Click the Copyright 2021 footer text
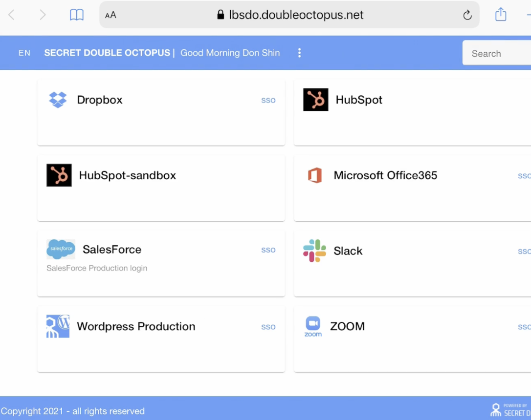Screen dimensions: 531x420 72,411
